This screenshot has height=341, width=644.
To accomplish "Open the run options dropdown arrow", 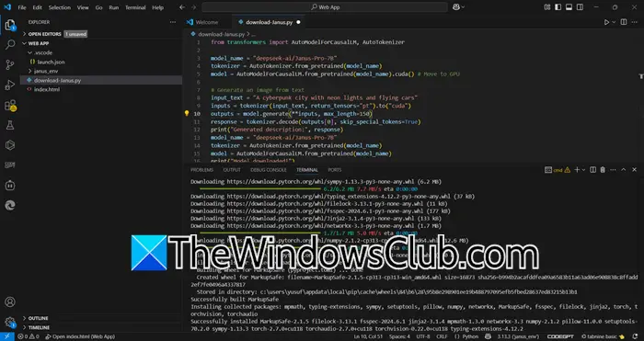I will point(614,22).
